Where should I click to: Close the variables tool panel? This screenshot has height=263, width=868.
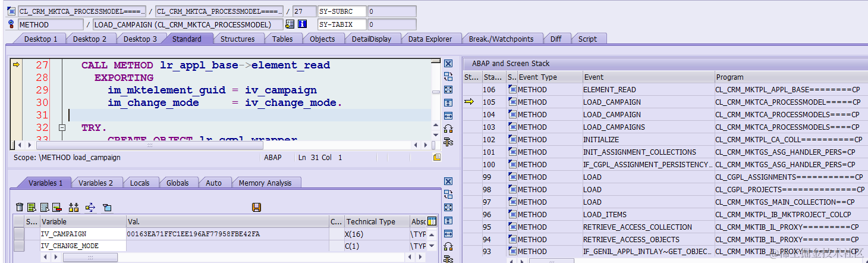pos(448,181)
